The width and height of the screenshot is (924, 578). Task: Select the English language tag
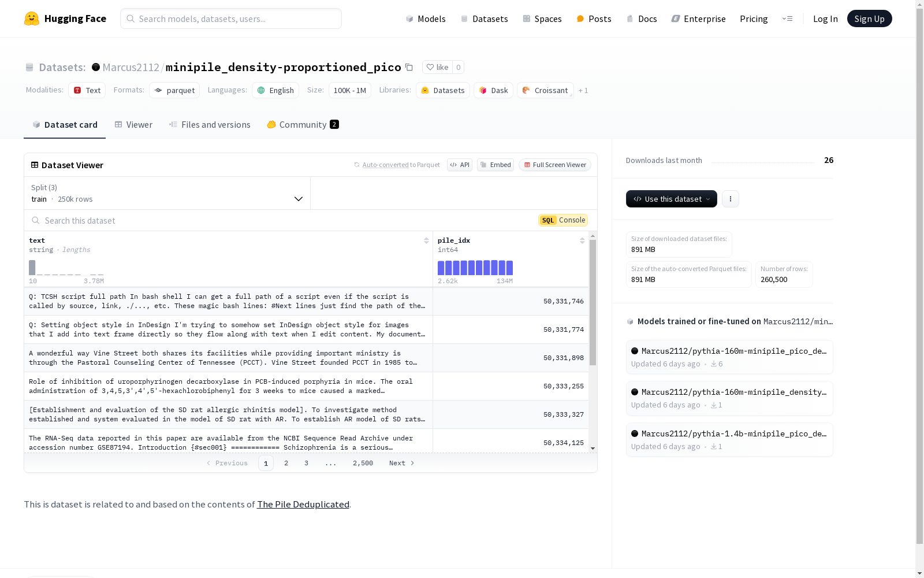click(x=275, y=90)
